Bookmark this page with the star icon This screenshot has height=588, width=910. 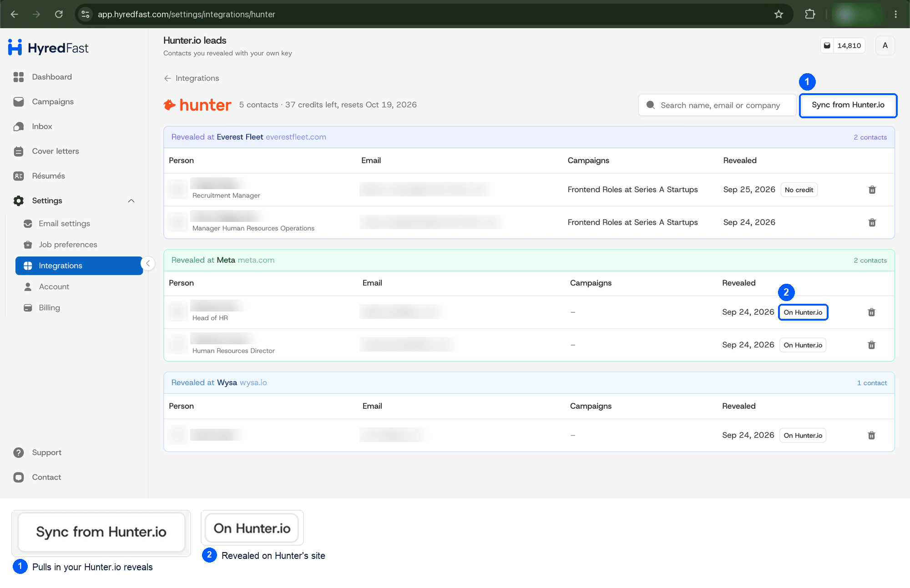779,14
